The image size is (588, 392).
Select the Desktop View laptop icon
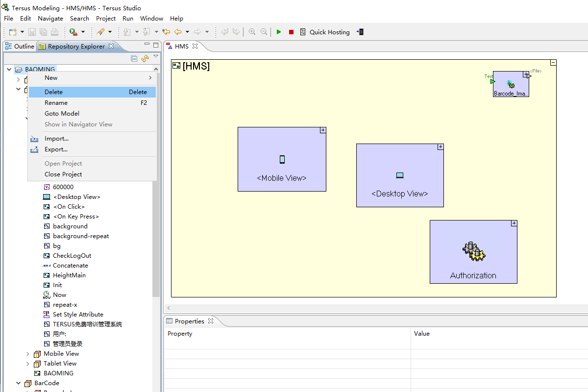tap(400, 175)
